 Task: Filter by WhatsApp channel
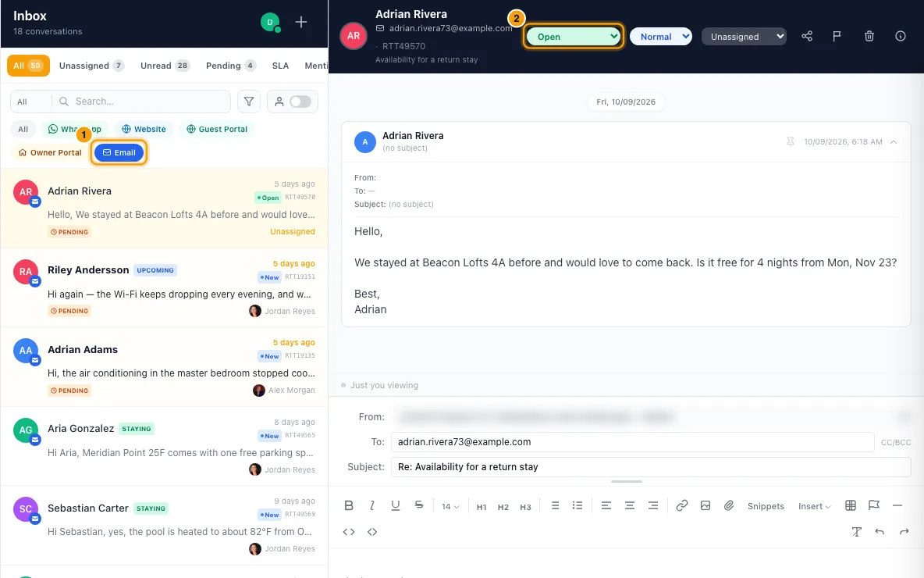[x=74, y=129]
